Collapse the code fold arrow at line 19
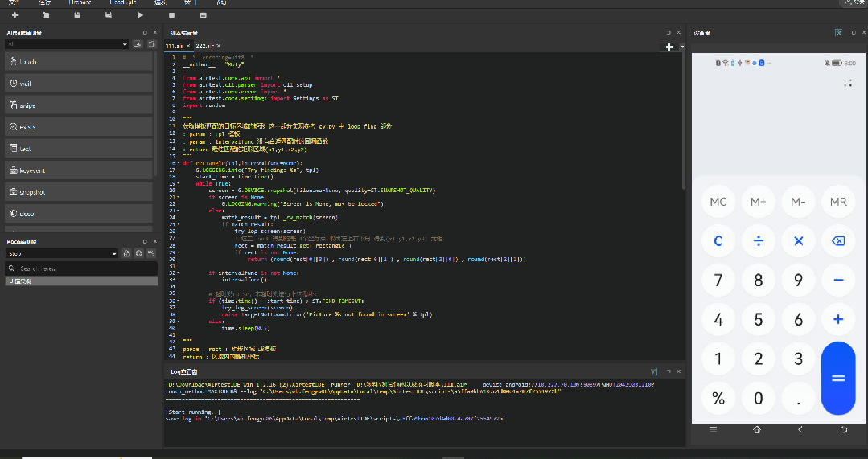The width and height of the screenshot is (868, 459). click(x=179, y=183)
